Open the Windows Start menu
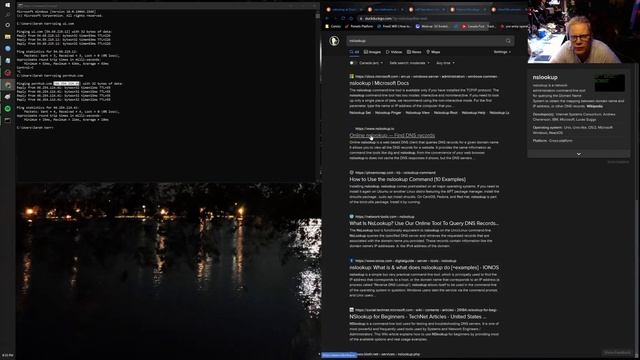 click(7, 5)
